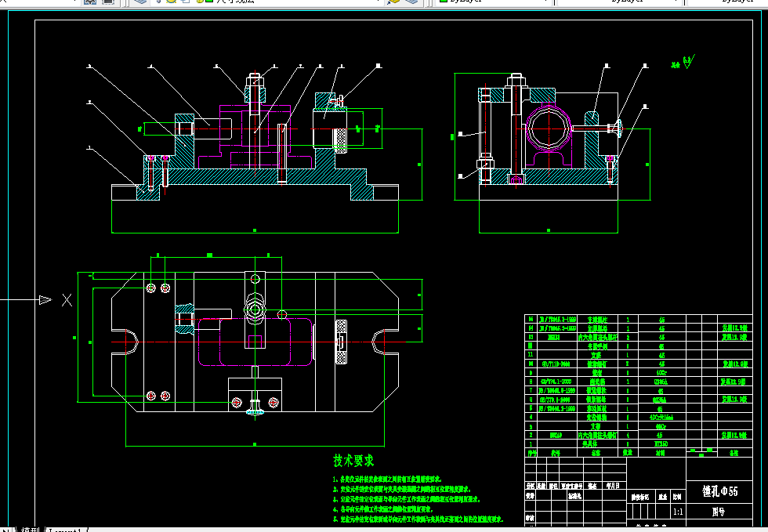Click the 年月日 label in title block
The image size is (768, 532).
pyautogui.click(x=612, y=486)
